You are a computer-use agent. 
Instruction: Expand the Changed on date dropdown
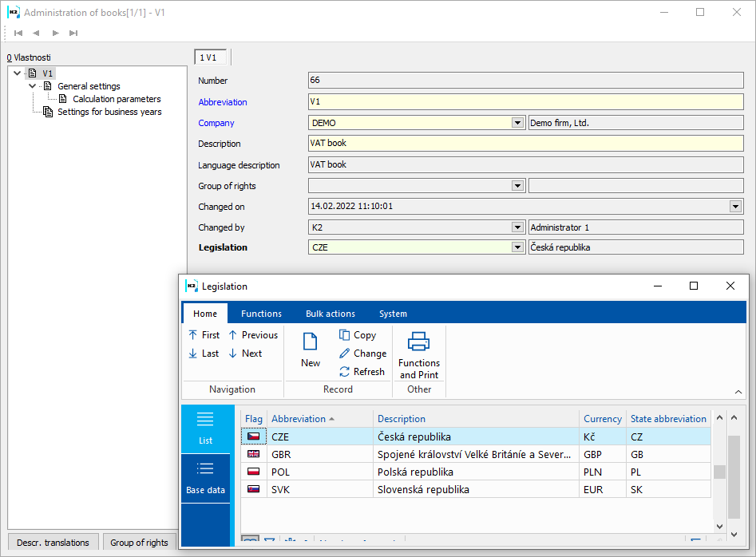[735, 207]
